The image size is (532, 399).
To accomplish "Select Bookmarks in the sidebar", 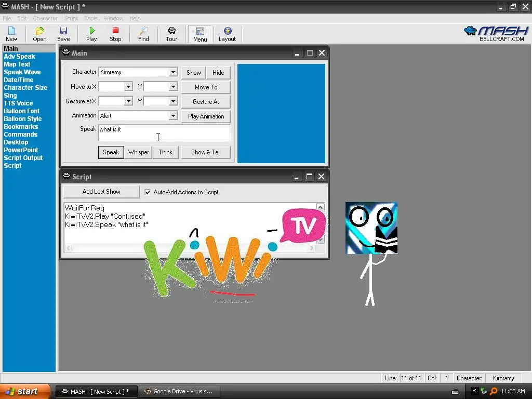I will click(x=21, y=127).
